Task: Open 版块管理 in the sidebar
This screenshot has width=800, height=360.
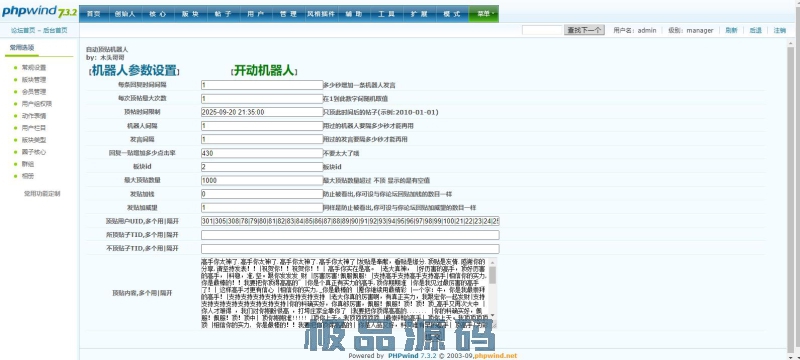Action: click(34, 80)
